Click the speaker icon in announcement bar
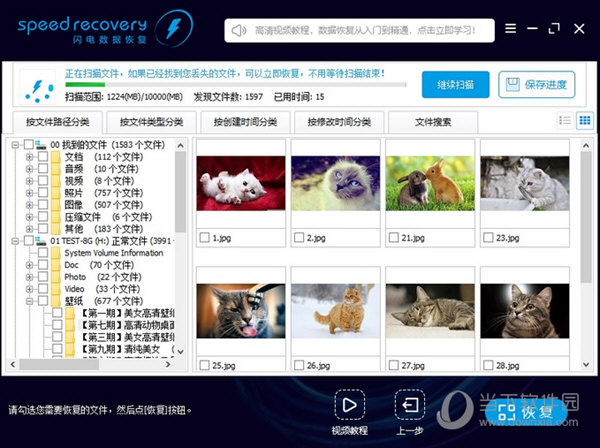600x448 pixels. (x=239, y=30)
